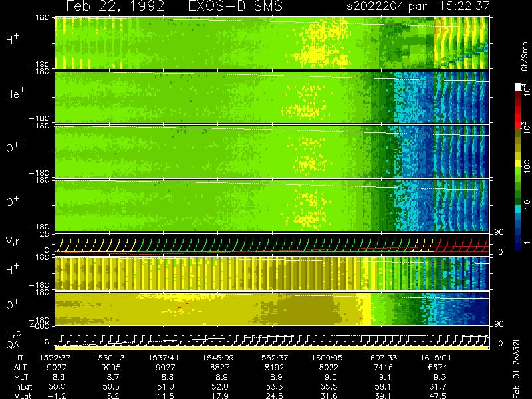
Task: Click the 'UT' row label
Action: (x=19, y=358)
